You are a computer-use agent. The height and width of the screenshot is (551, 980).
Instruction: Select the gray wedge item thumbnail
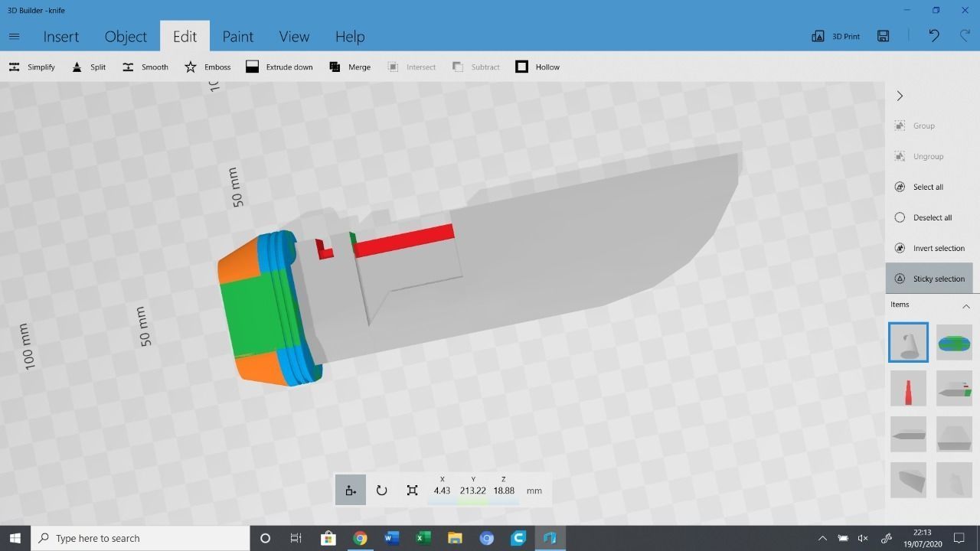click(x=908, y=481)
